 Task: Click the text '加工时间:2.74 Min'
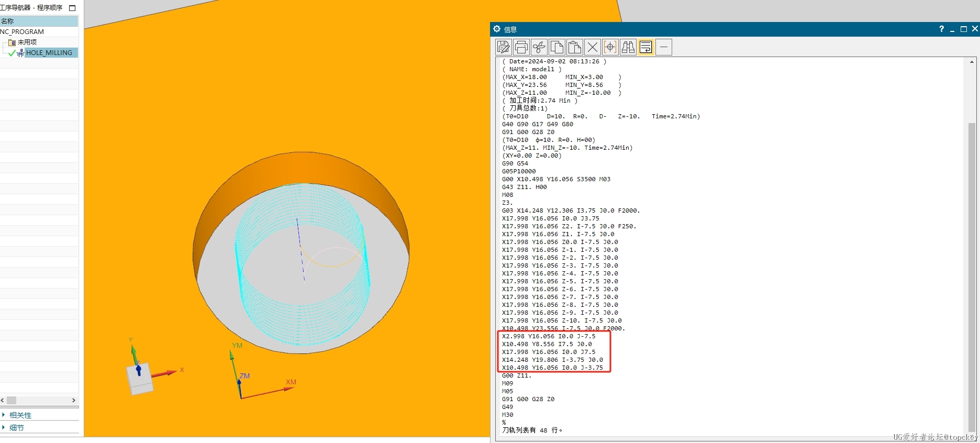click(539, 101)
